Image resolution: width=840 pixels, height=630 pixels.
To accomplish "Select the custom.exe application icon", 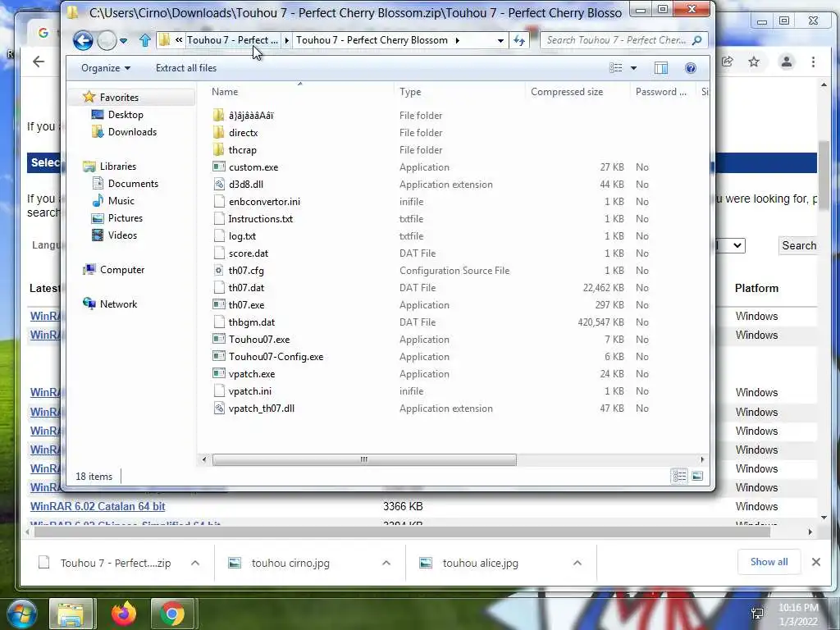I will click(x=218, y=167).
